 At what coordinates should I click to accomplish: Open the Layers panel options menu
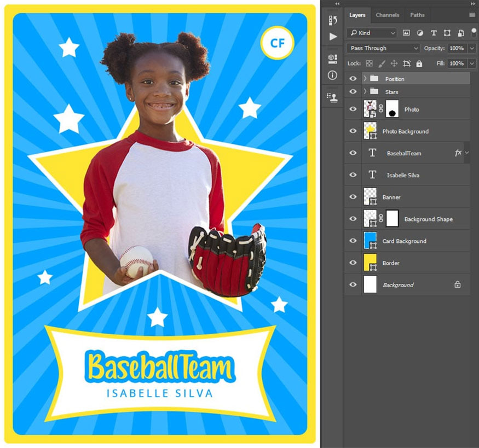(x=472, y=15)
